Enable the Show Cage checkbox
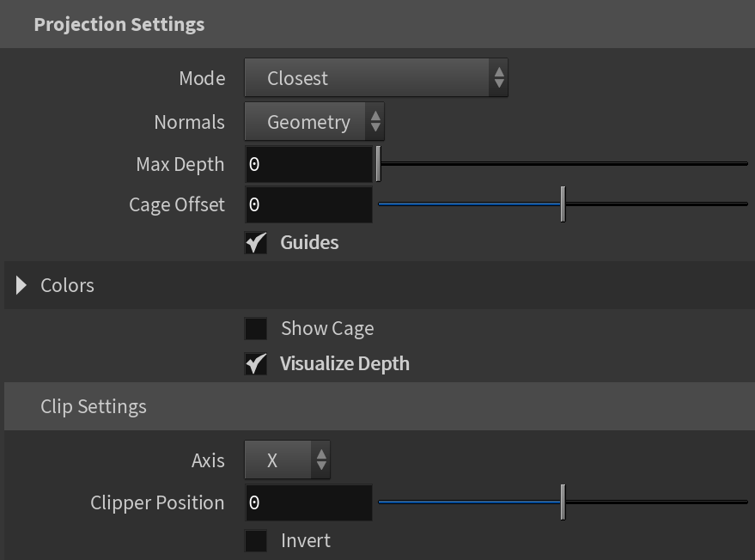This screenshot has height=560, width=755. [256, 328]
